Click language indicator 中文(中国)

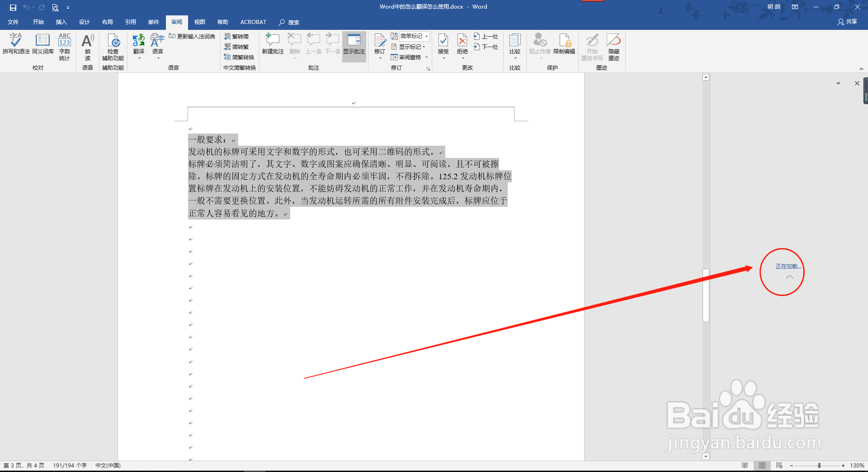click(x=108, y=465)
